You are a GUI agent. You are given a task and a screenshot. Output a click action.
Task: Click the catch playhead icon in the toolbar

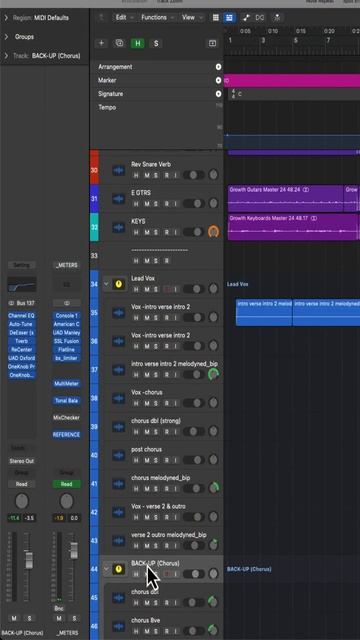click(x=277, y=18)
